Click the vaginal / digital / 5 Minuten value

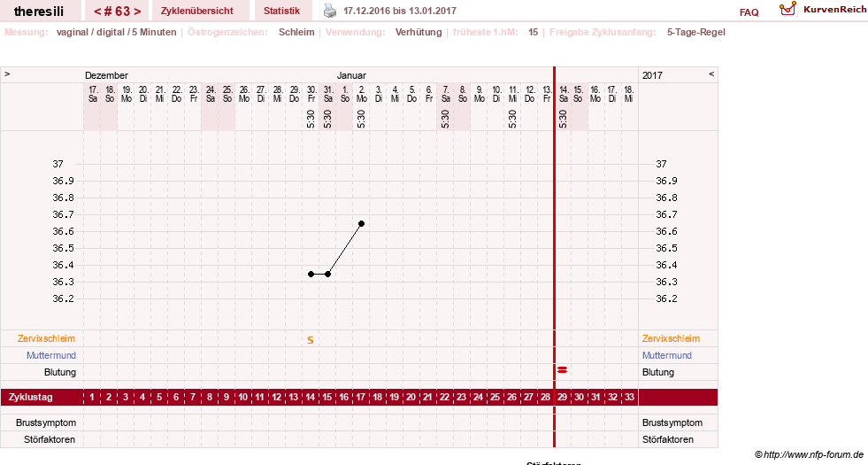116,32
